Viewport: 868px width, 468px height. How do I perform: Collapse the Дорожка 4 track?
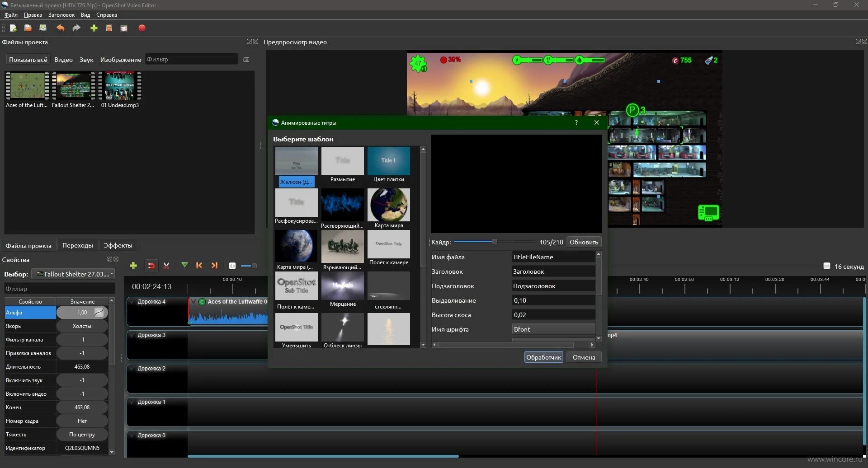click(132, 301)
